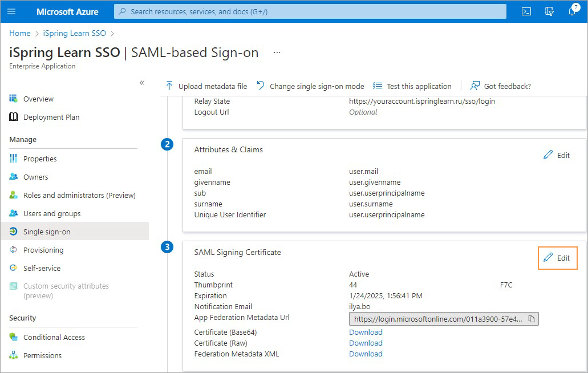The width and height of the screenshot is (588, 373).
Task: Click the pencil icon in Attributes & Claims
Action: 548,155
